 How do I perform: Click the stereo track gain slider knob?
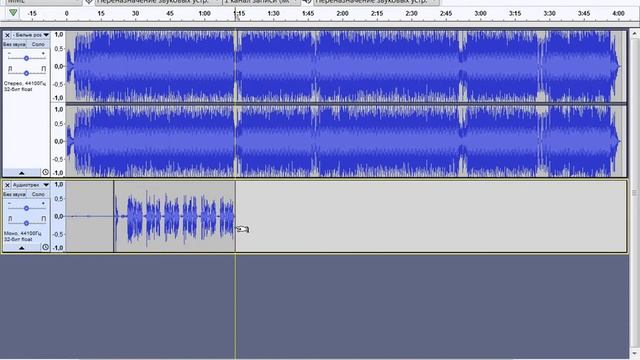tap(26, 58)
